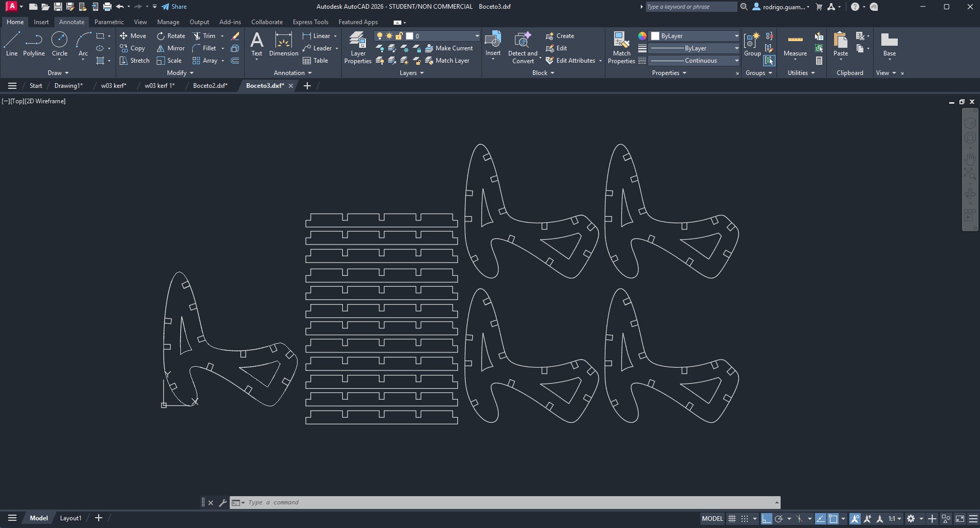Image resolution: width=980 pixels, height=528 pixels.
Task: Click the Base view icon
Action: pyautogui.click(x=890, y=44)
